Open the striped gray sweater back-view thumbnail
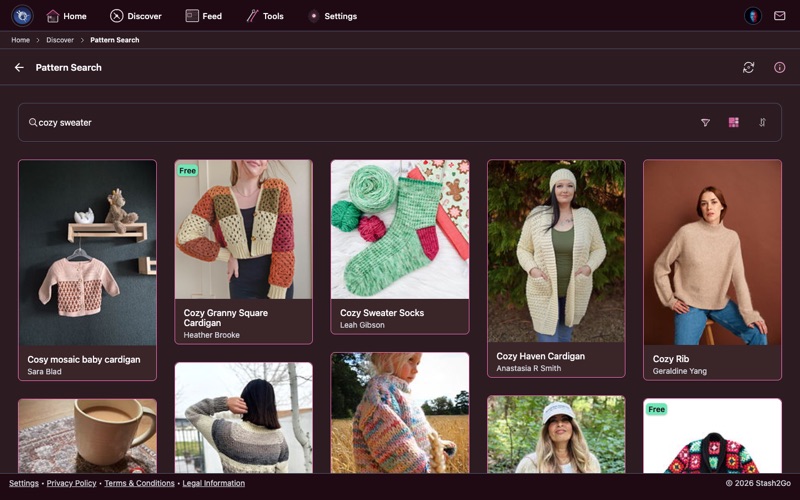Image resolution: width=800 pixels, height=500 pixels. (x=243, y=418)
